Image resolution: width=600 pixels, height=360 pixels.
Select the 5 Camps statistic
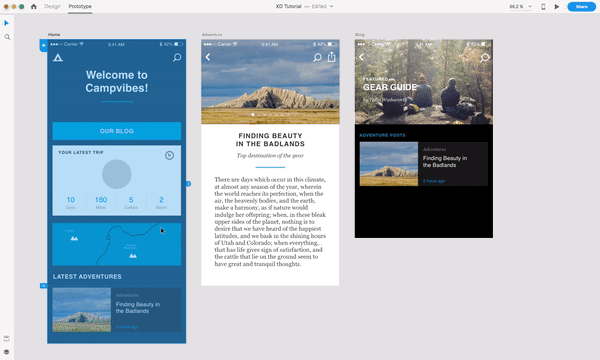[x=131, y=203]
